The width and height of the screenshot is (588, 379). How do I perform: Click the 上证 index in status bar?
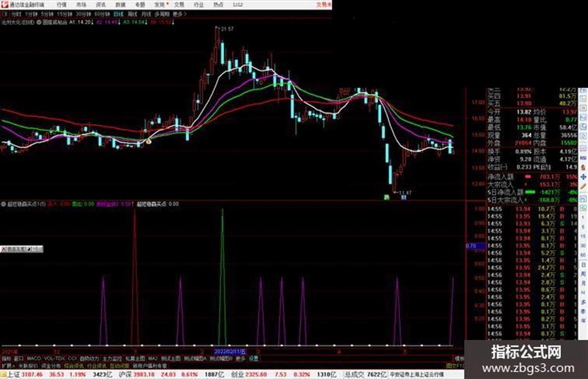pos(14,374)
